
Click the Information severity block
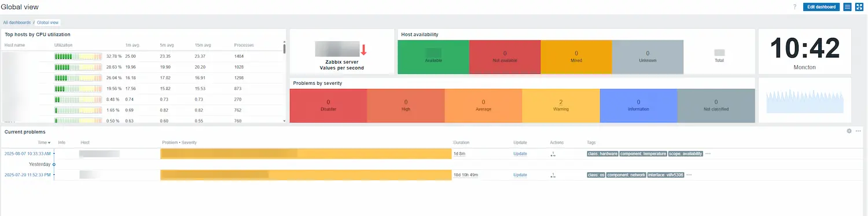click(638, 106)
